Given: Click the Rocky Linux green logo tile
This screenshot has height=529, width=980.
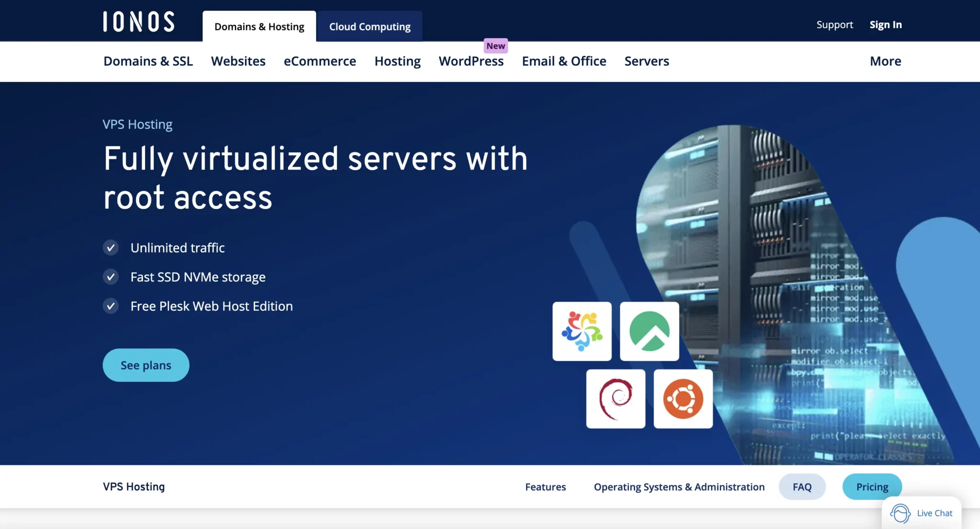Looking at the screenshot, I should (x=649, y=331).
